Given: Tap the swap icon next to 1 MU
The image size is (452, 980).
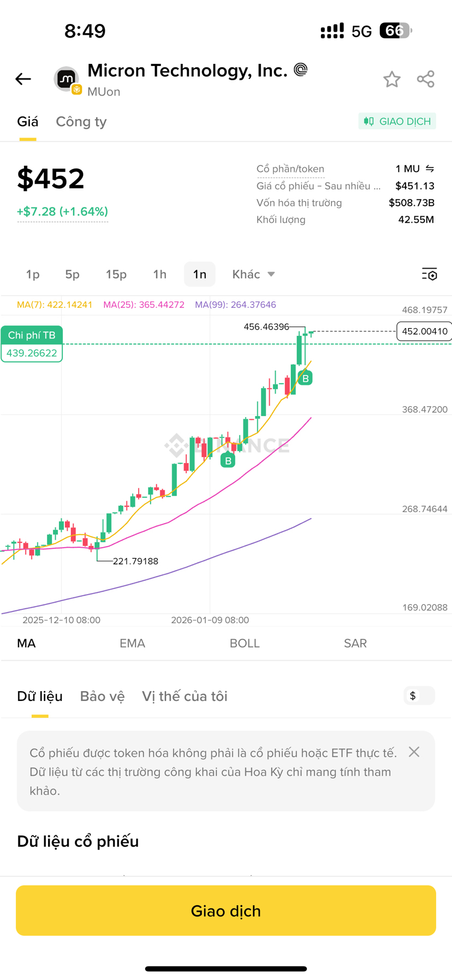Looking at the screenshot, I should click(x=430, y=169).
